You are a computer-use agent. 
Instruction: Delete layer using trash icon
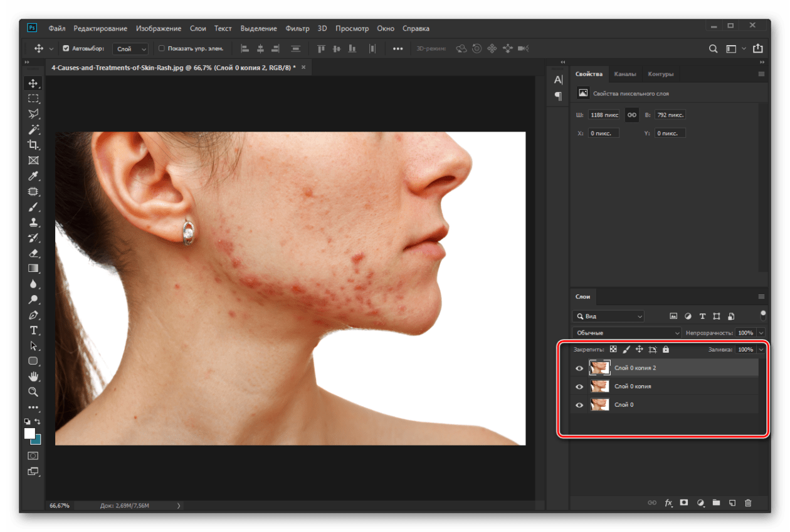(748, 503)
